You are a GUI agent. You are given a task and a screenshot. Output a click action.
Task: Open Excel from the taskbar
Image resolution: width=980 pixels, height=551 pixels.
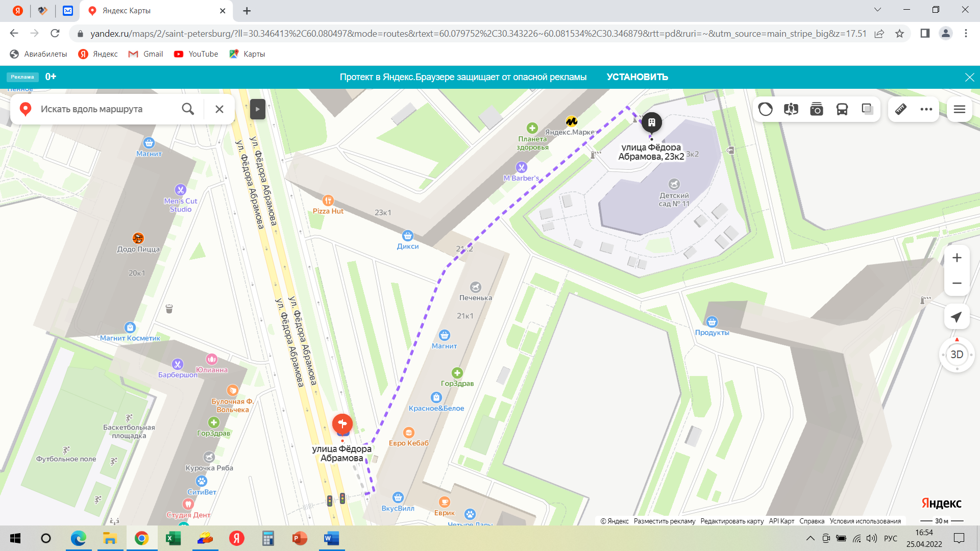coord(173,538)
